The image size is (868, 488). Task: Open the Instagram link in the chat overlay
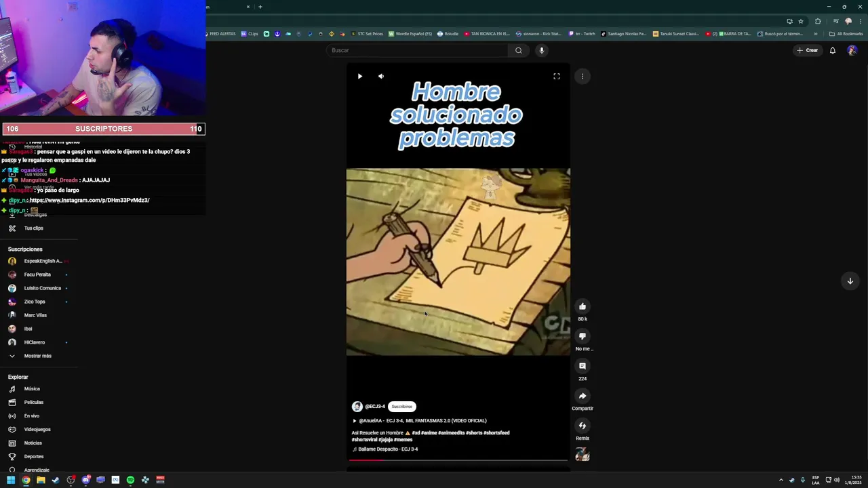point(90,201)
